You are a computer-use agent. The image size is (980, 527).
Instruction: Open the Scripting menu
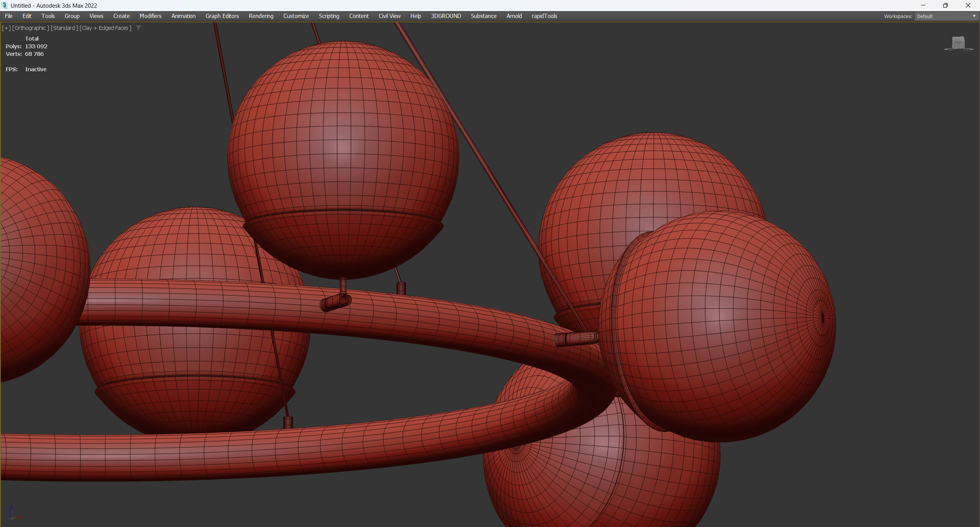pos(329,16)
